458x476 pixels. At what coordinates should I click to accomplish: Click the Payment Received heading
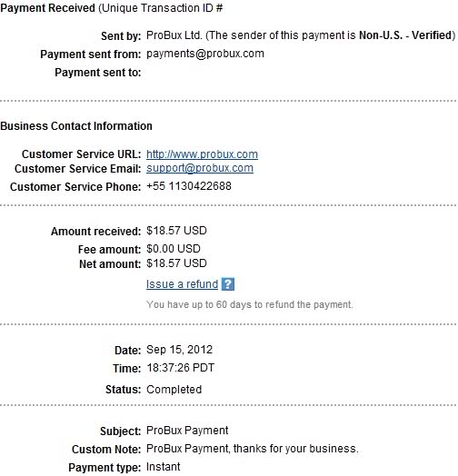(x=47, y=8)
